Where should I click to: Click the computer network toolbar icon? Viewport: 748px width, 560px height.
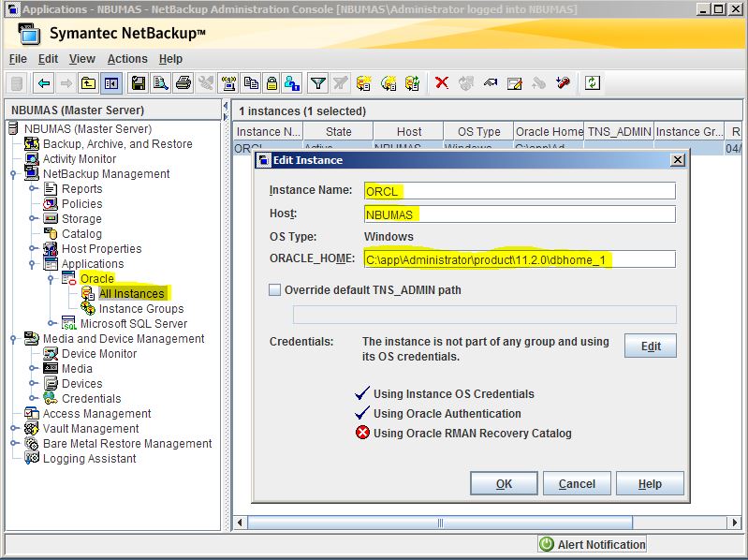[229, 83]
